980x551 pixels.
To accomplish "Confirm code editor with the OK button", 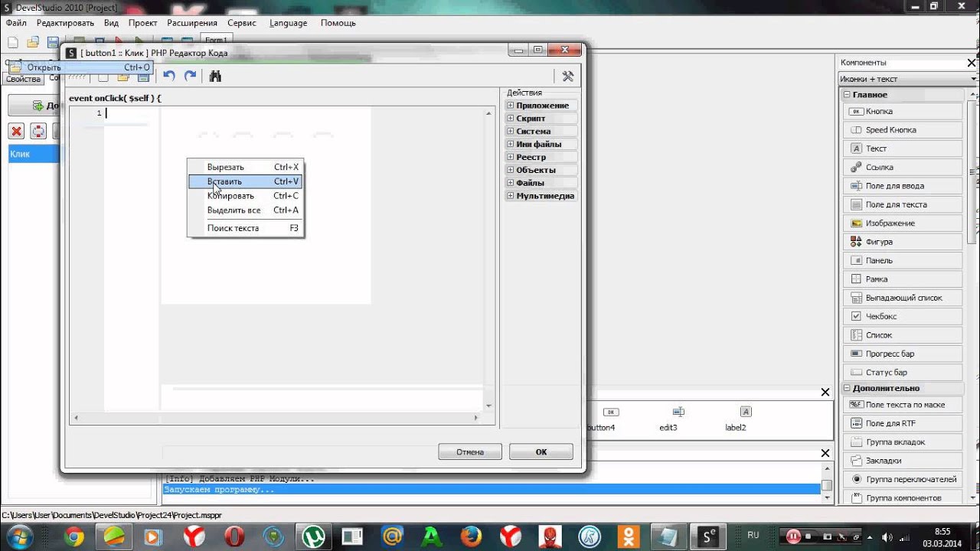I will click(x=541, y=452).
